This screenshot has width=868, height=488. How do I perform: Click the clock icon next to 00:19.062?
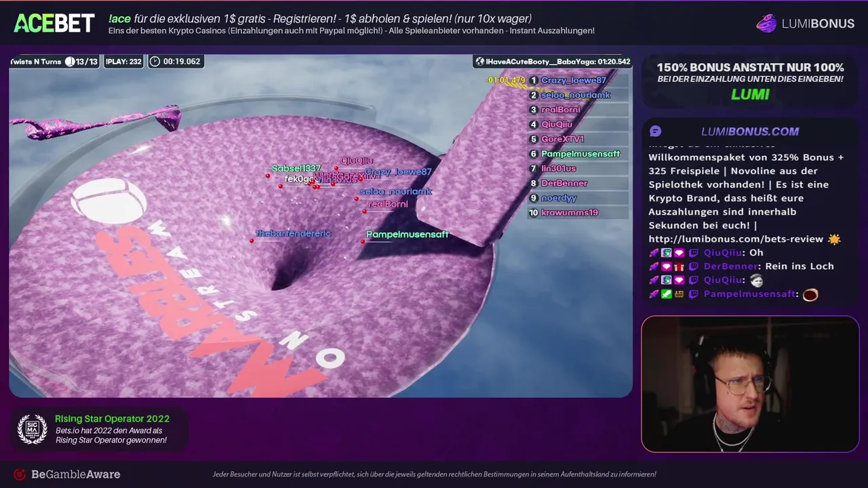point(155,61)
